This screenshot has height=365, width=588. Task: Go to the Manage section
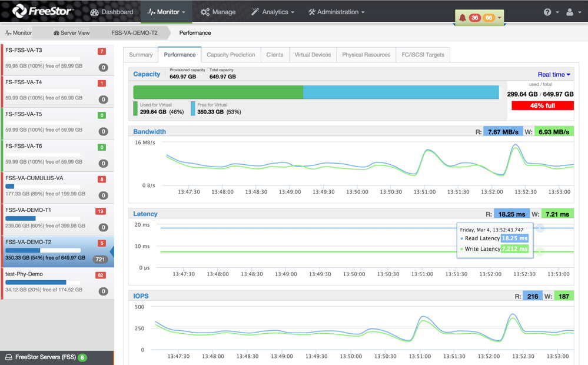[218, 12]
